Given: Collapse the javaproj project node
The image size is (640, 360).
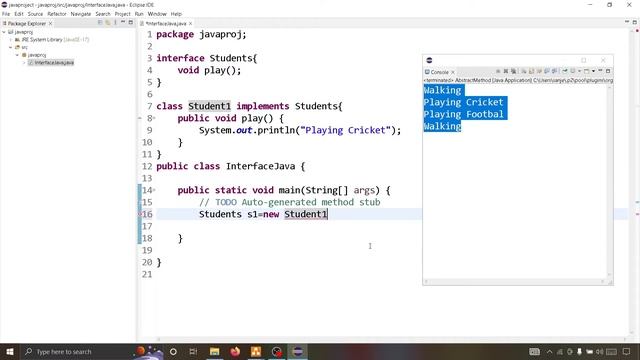Looking at the screenshot, I should pos(4,32).
